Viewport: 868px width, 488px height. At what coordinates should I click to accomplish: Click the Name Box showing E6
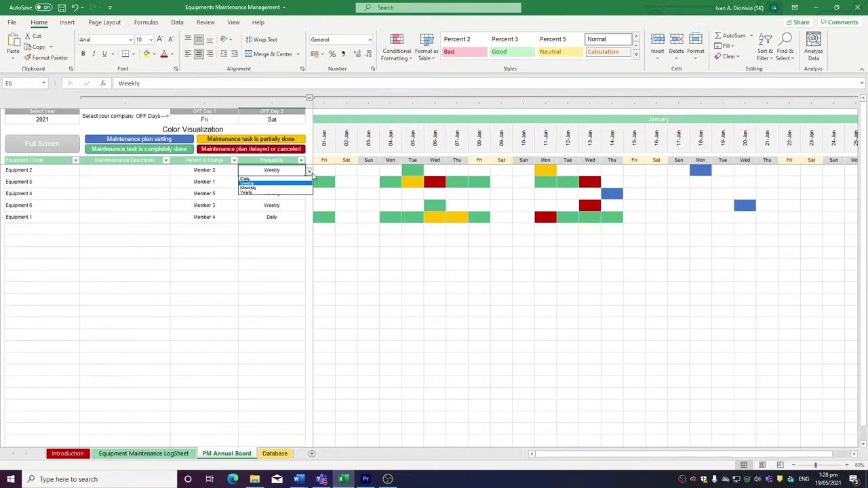[24, 83]
